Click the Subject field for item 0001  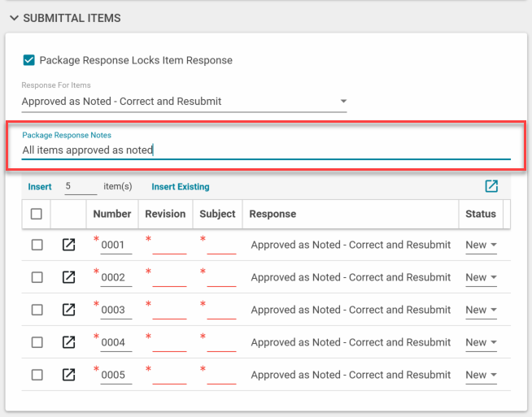(x=221, y=245)
